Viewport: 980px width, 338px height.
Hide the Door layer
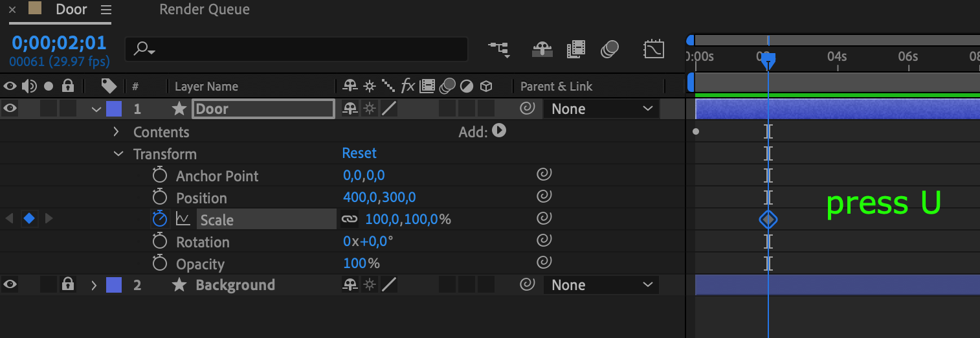coord(10,109)
